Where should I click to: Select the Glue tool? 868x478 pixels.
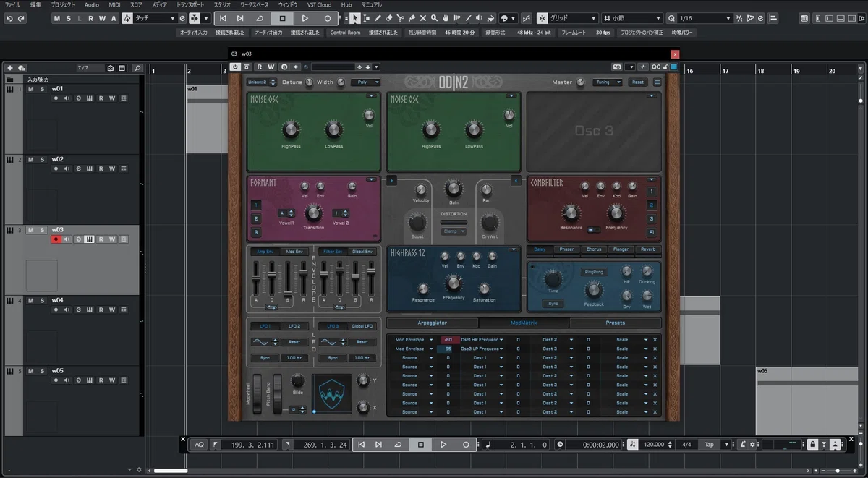click(413, 18)
